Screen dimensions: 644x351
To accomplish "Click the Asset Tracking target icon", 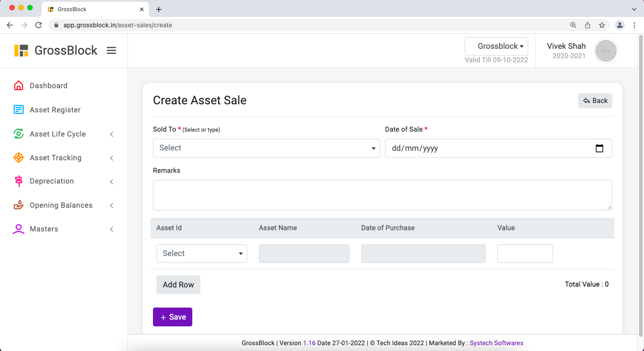I will [18, 158].
